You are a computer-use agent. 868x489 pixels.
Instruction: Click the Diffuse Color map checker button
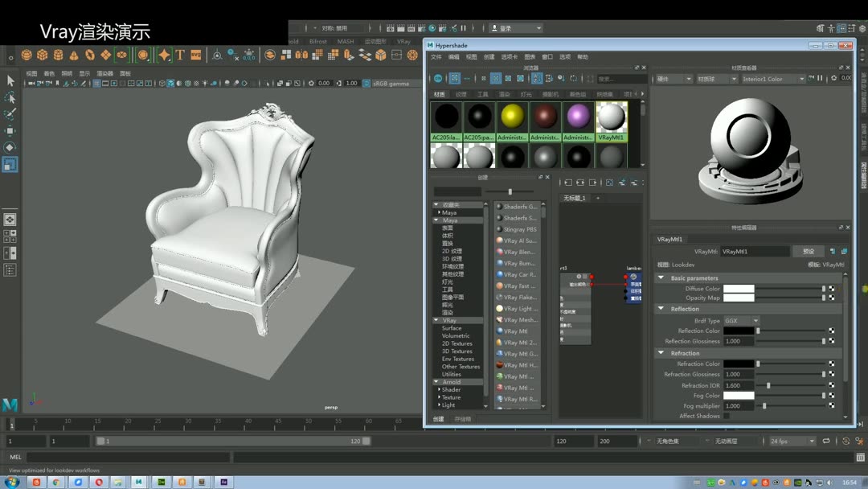[x=832, y=288]
